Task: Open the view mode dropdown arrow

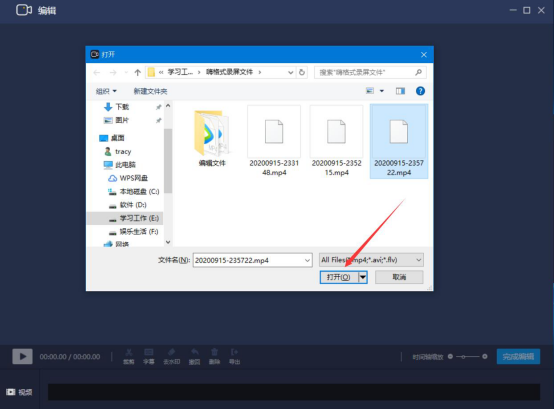Action: point(382,91)
